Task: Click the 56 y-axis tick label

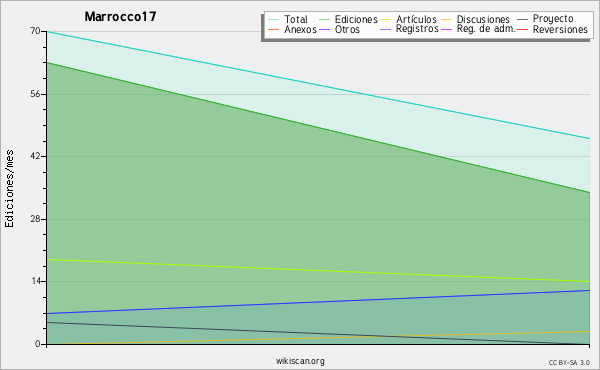Action: click(x=35, y=94)
